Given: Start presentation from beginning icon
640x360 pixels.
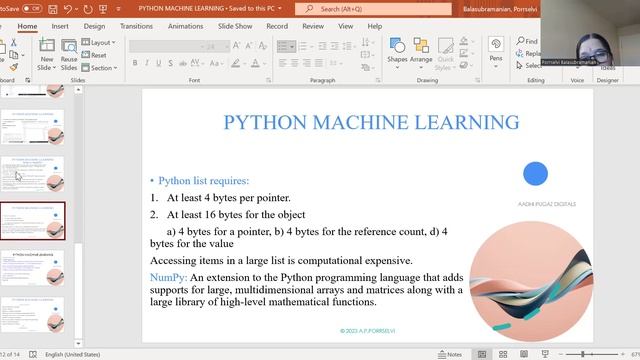Looking at the screenshot, I should point(103,9).
